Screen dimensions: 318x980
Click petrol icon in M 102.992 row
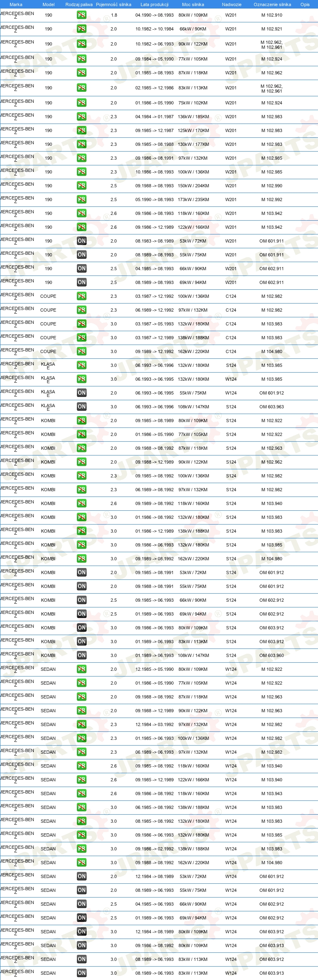point(82,199)
